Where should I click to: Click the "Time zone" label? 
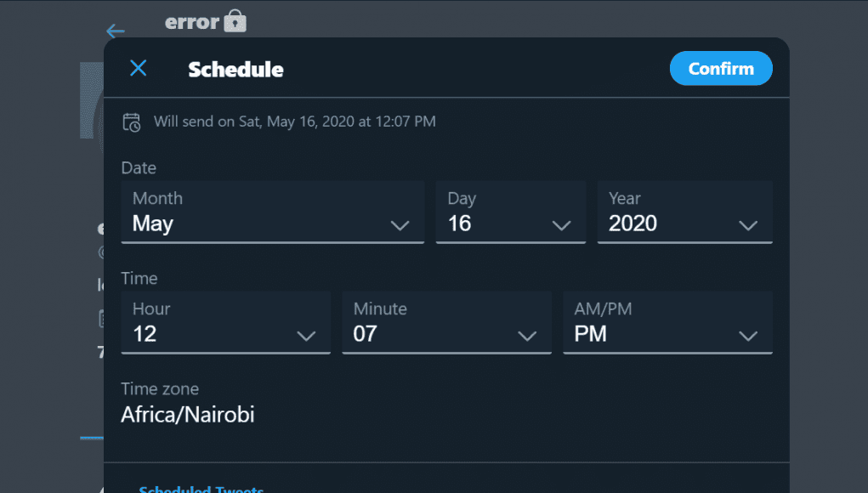pos(160,389)
